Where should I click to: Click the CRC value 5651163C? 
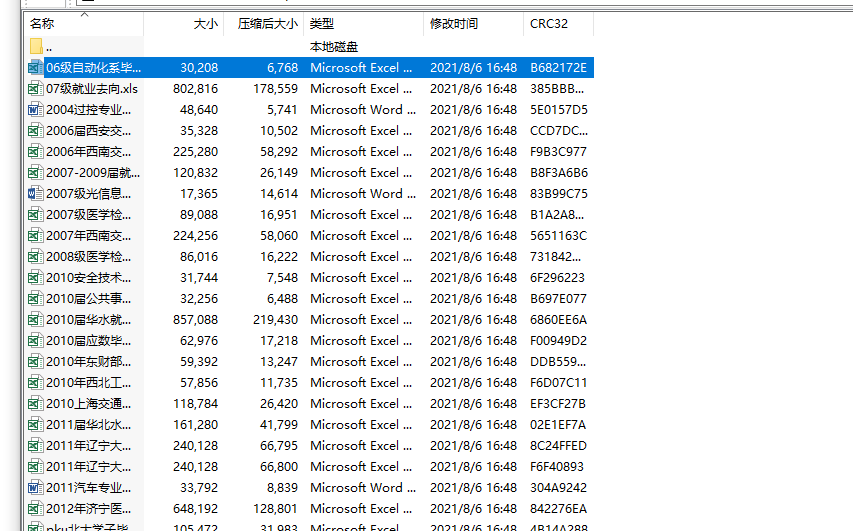coord(559,236)
